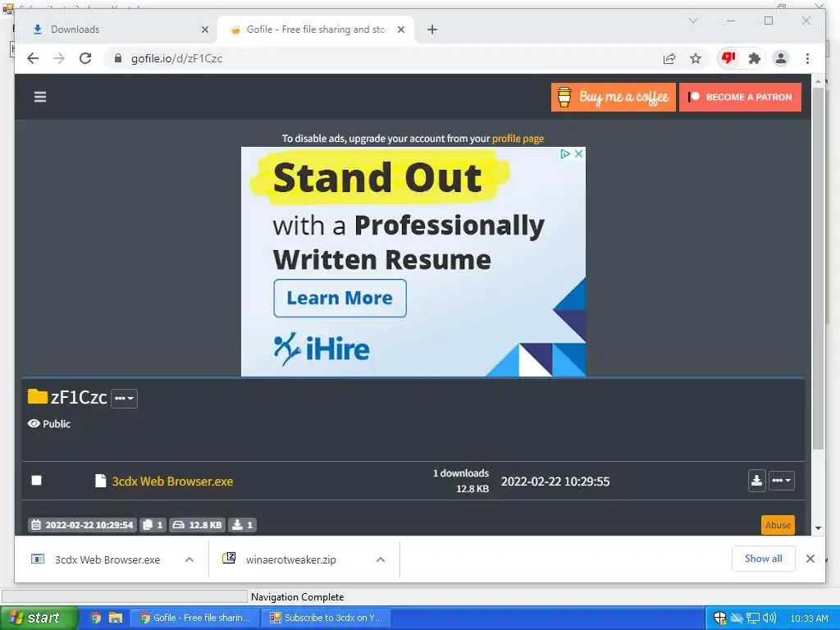This screenshot has width=840, height=630.
Task: Click the security shield tray icon
Action: (x=720, y=618)
